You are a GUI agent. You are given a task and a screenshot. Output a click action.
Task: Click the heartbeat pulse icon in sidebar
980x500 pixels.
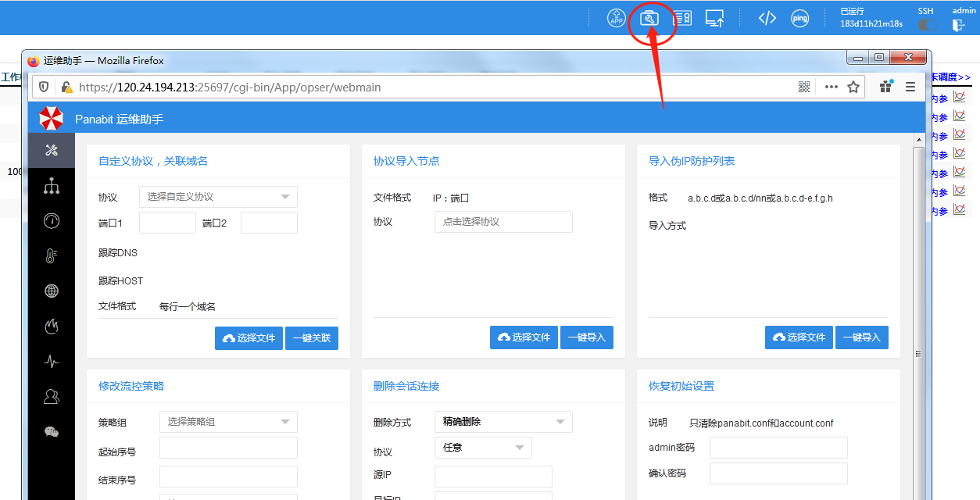52,362
